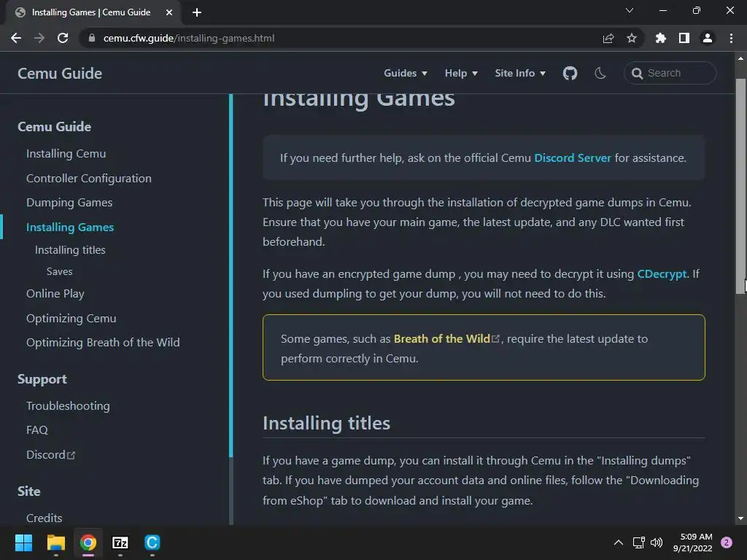This screenshot has height=560, width=747.
Task: Follow the Discord Server link
Action: 572,158
